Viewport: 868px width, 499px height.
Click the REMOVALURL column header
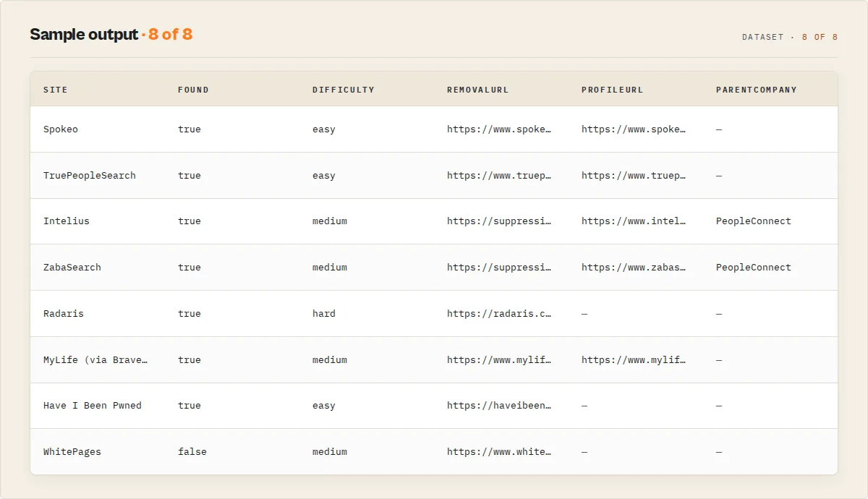click(x=478, y=90)
